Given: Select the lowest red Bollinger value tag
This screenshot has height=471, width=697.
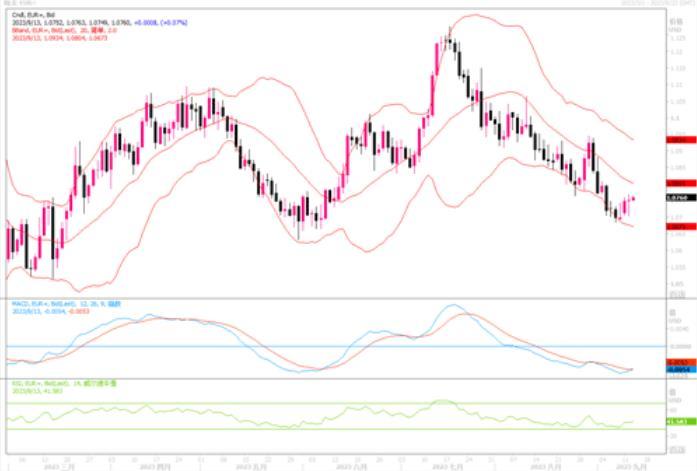Looking at the screenshot, I should 677,227.
